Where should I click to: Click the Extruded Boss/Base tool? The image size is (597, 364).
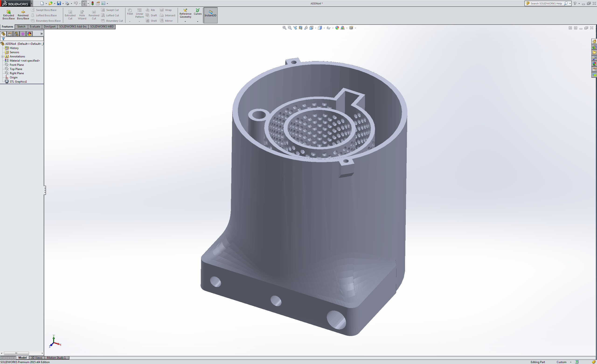(x=8, y=15)
